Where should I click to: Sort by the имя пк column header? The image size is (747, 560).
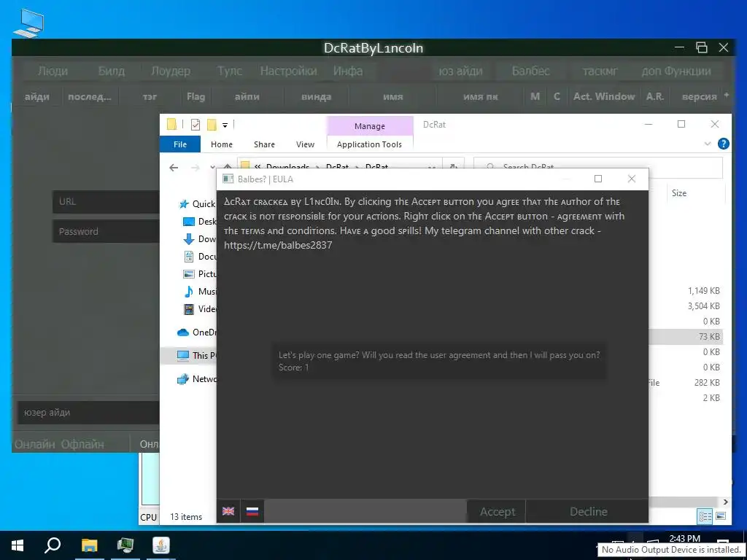coord(480,97)
